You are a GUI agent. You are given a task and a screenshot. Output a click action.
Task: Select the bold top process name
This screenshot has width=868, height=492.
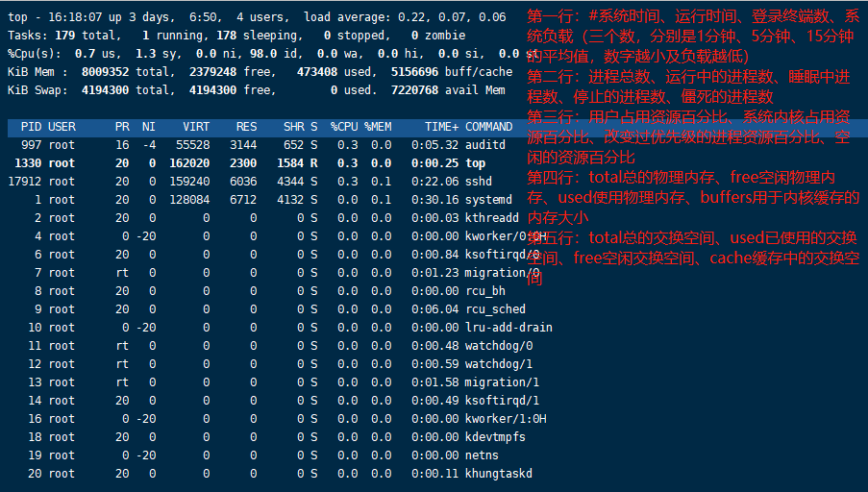point(476,163)
